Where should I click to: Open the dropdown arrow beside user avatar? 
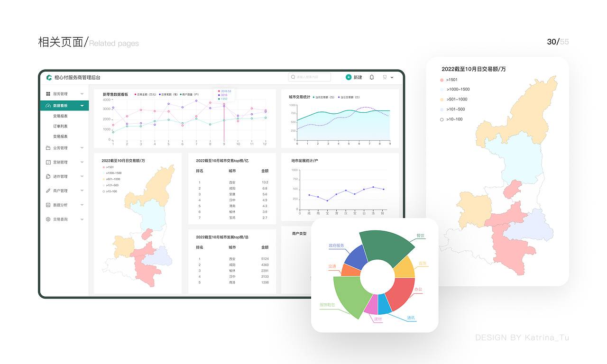click(x=392, y=77)
